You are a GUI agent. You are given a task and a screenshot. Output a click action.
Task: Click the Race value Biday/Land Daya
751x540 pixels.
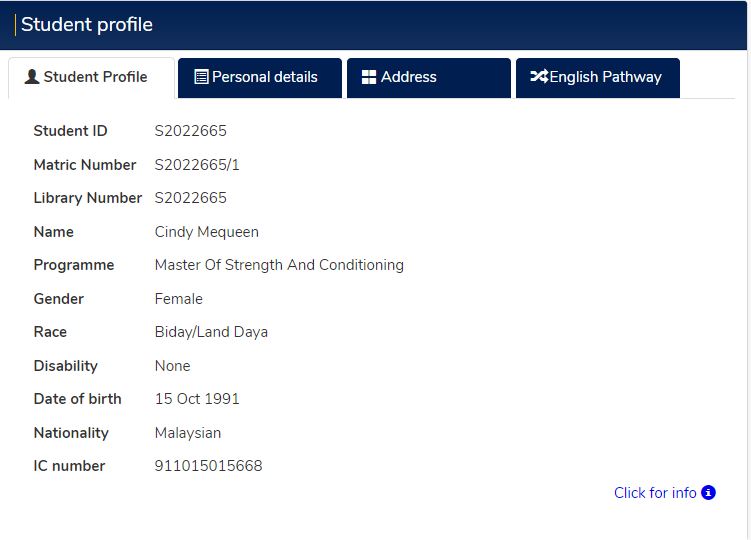[211, 332]
